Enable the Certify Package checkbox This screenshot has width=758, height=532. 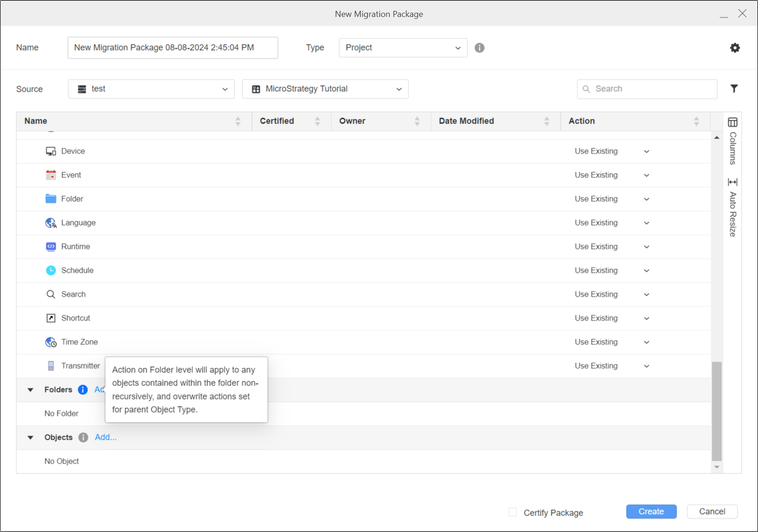(512, 512)
